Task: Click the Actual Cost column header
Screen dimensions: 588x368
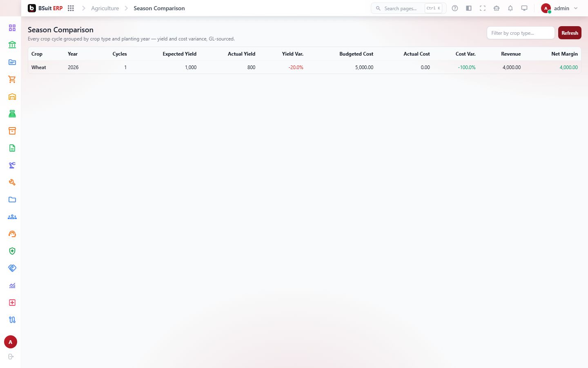Action: coord(417,54)
